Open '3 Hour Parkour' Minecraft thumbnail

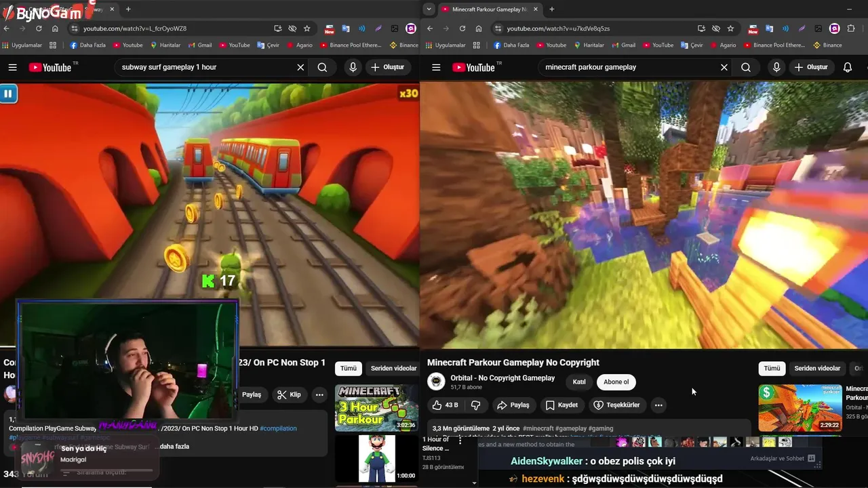tap(376, 408)
